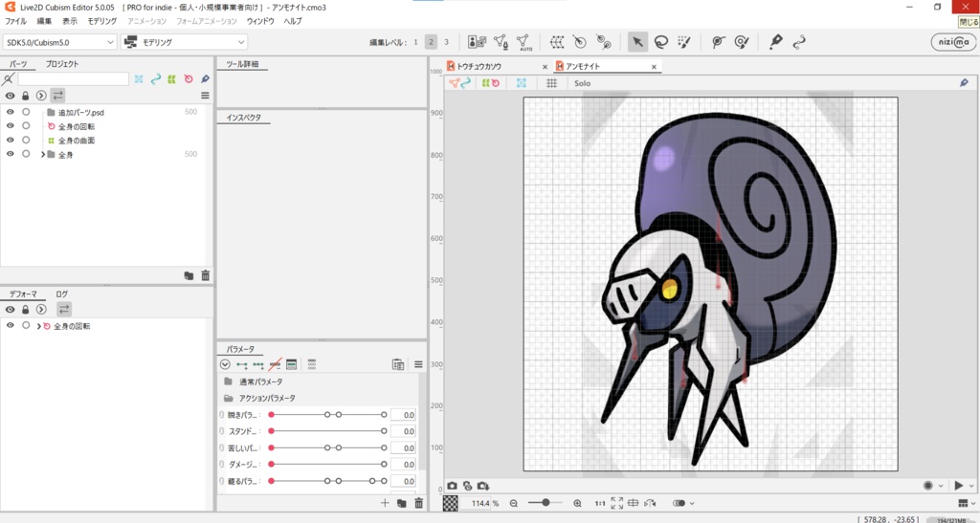Click the zoom out magnifier icon

pos(513,503)
